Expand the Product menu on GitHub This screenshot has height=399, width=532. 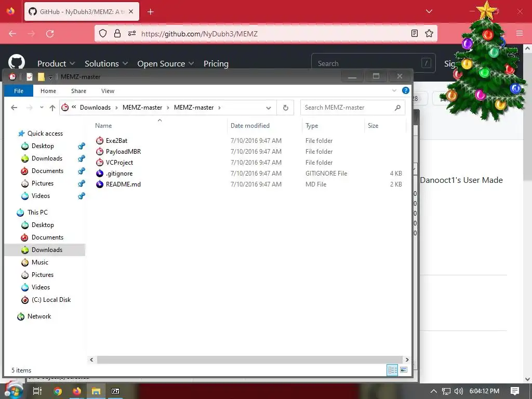(x=56, y=63)
